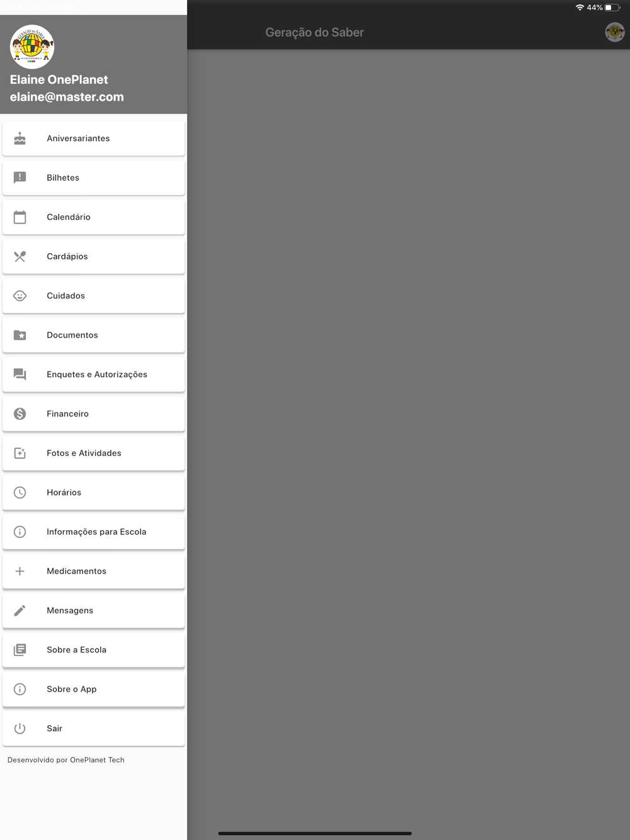Open Fotos e Atividades menu entry
This screenshot has width=630, height=840.
coord(94,453)
